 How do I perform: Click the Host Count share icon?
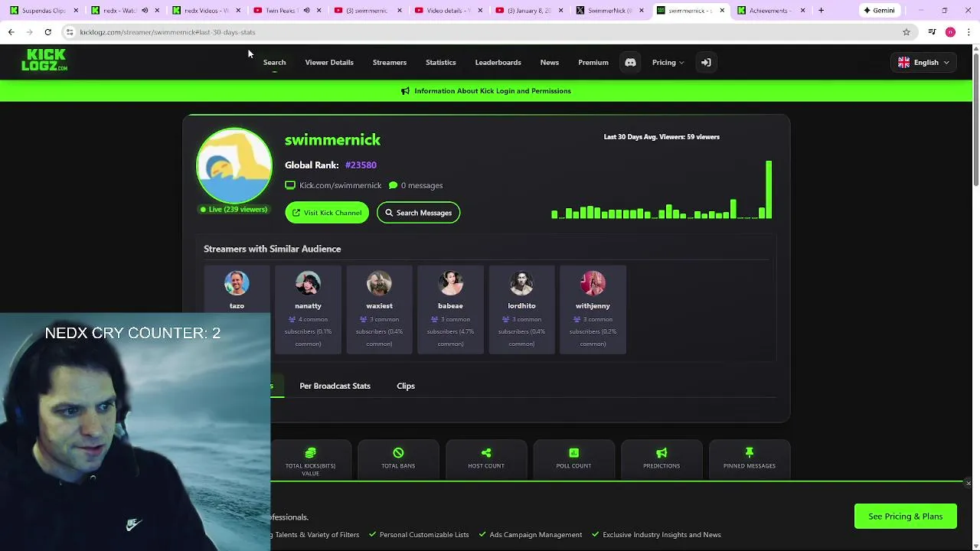tap(486, 453)
